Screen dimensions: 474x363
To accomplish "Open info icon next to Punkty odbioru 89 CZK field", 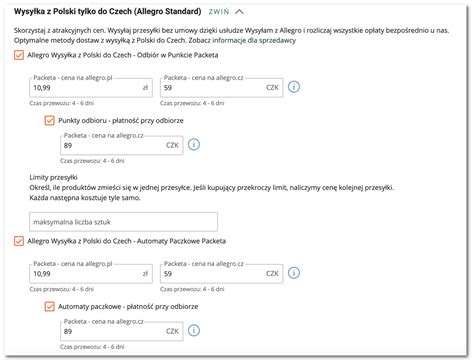I will coord(194,145).
